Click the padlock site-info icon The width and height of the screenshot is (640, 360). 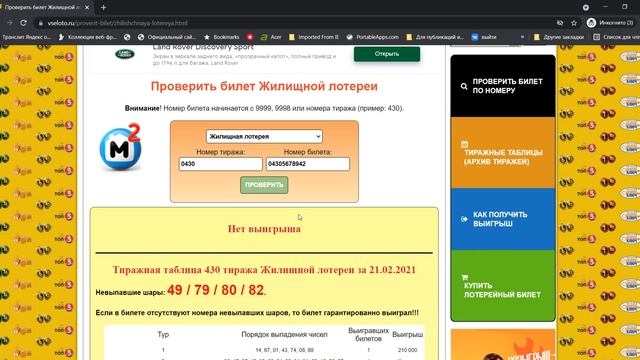point(40,23)
